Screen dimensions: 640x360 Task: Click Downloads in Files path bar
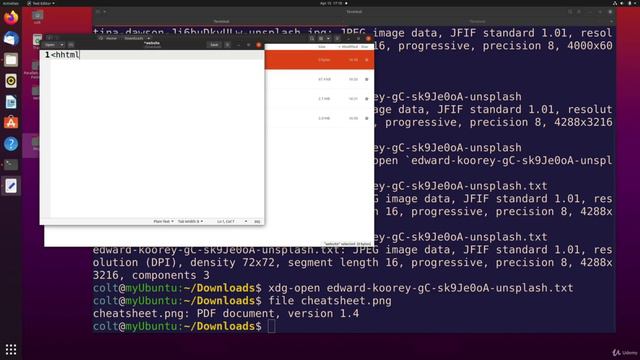point(134,38)
